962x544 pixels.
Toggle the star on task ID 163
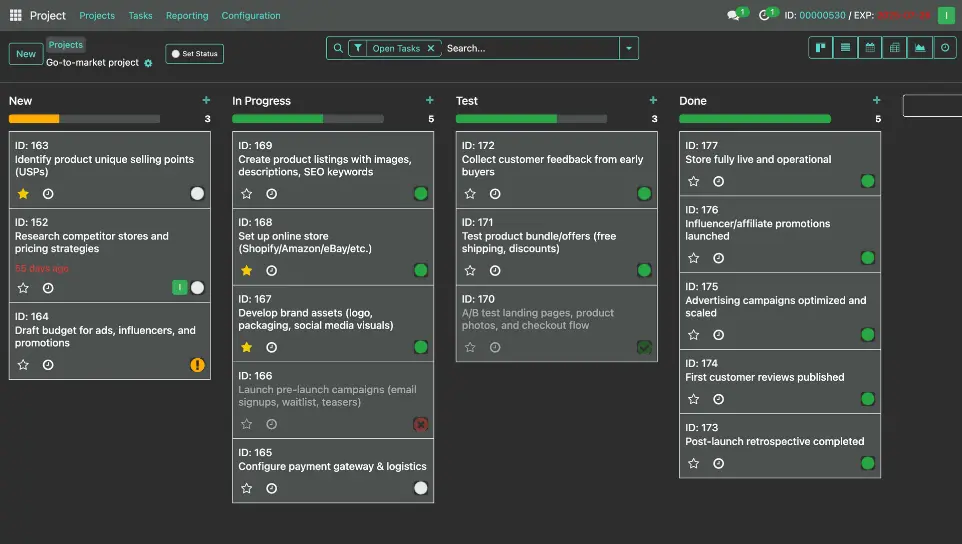[24, 194]
